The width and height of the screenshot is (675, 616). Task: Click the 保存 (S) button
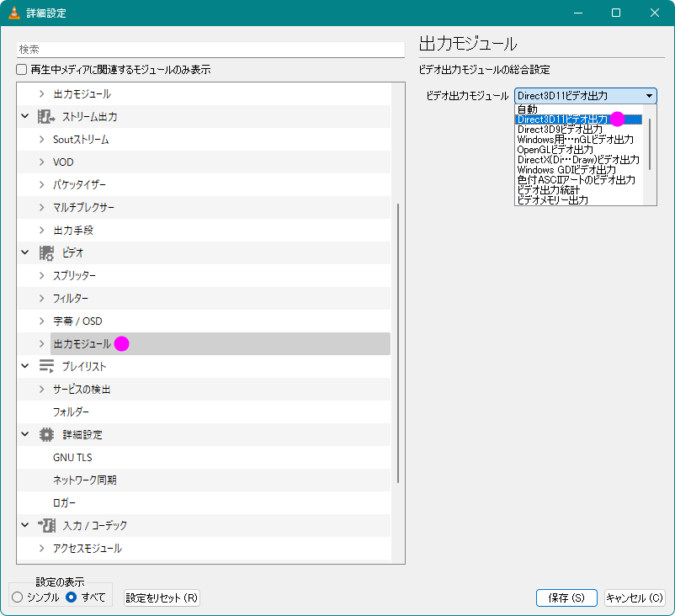point(566,597)
